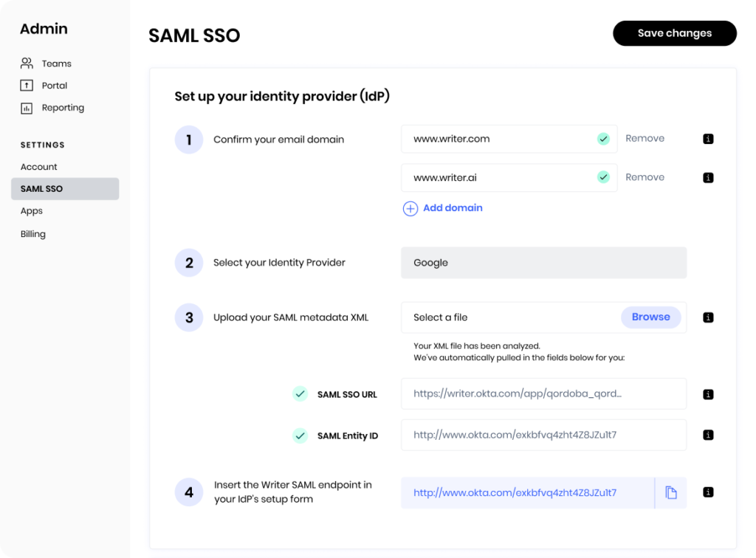This screenshot has width=756, height=558.
Task: Click the info icon for SAML Entity ID
Action: [708, 435]
